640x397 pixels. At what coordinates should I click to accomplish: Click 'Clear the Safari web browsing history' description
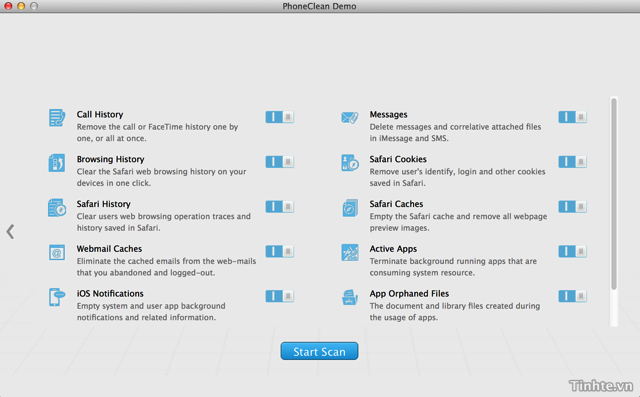pos(162,177)
